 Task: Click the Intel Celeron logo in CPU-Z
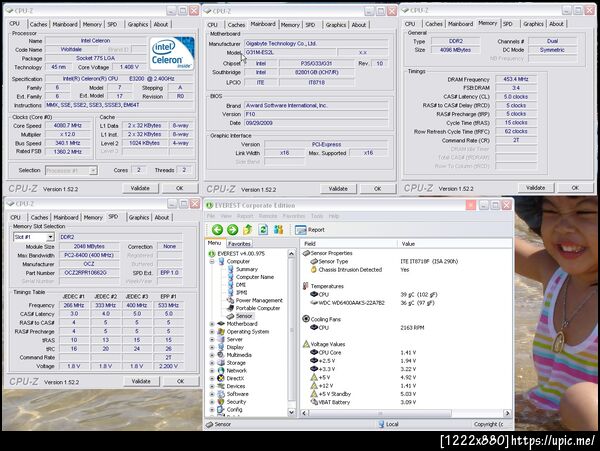pos(172,53)
